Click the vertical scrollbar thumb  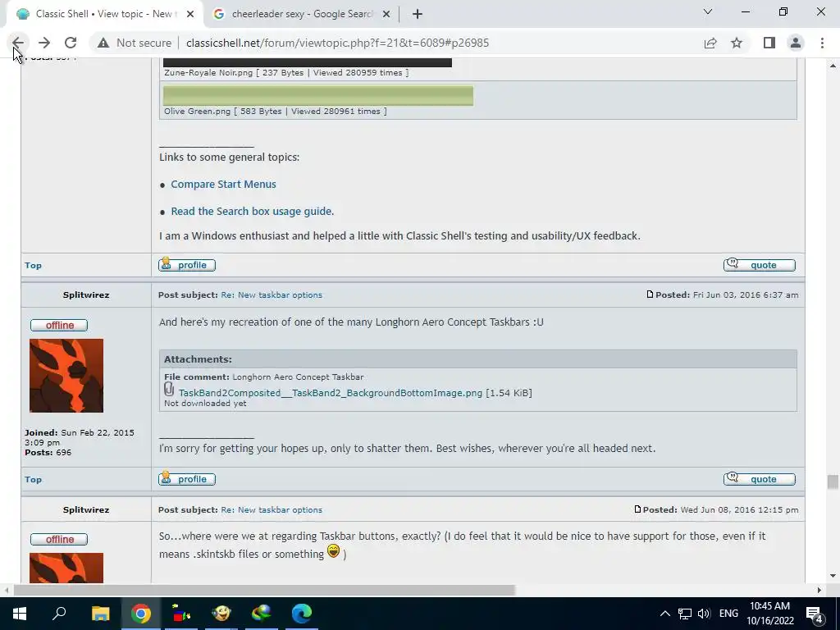point(833,482)
